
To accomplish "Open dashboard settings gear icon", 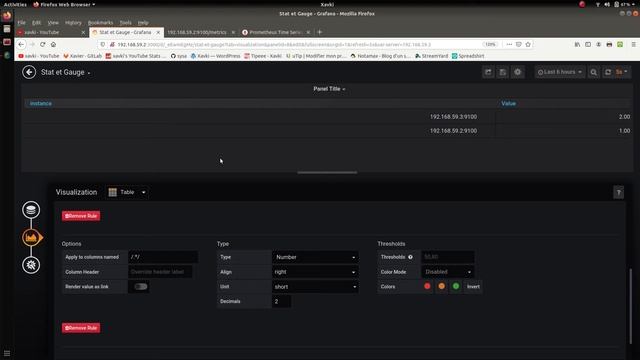I will coord(518,72).
